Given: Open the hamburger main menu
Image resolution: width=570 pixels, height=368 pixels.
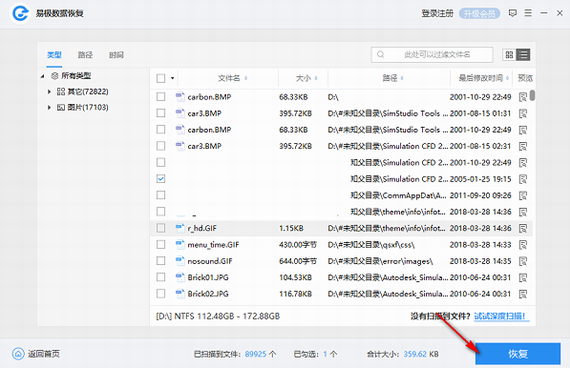Looking at the screenshot, I should coord(528,13).
